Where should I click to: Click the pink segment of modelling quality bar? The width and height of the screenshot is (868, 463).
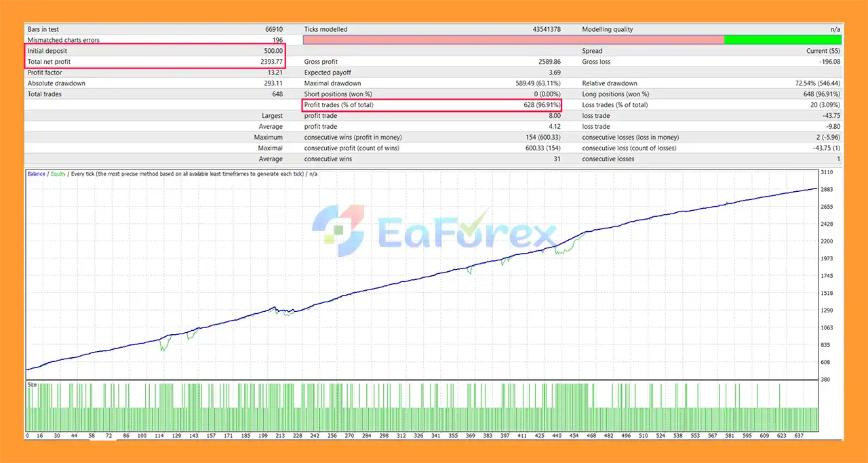coord(513,40)
